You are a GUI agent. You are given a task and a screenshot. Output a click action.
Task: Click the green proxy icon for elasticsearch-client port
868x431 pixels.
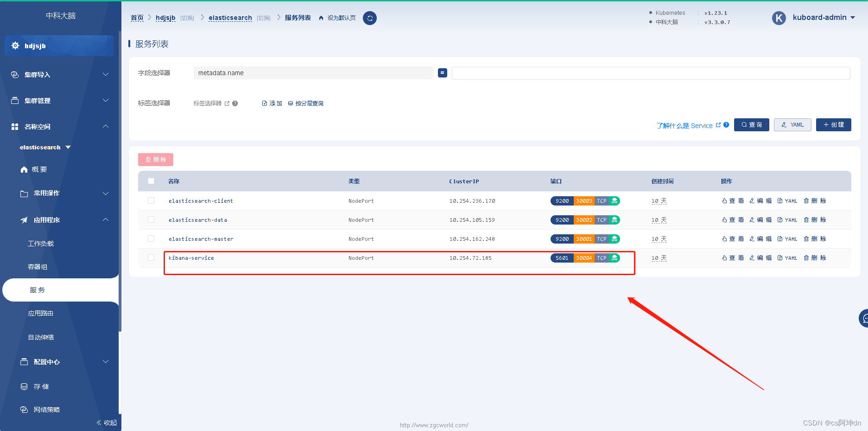click(615, 201)
